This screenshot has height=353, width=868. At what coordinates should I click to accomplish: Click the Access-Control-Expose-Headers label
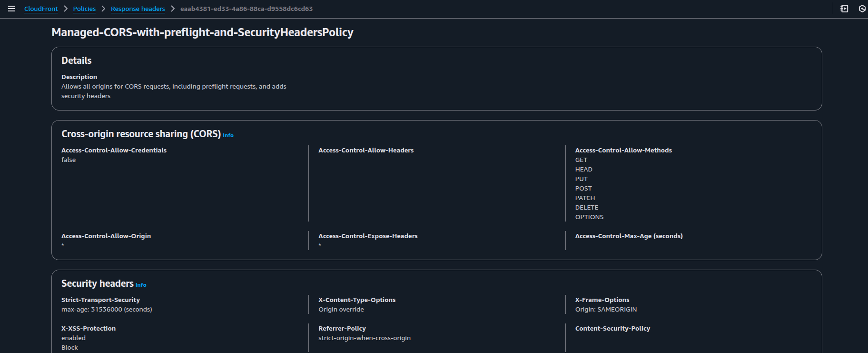(x=368, y=236)
